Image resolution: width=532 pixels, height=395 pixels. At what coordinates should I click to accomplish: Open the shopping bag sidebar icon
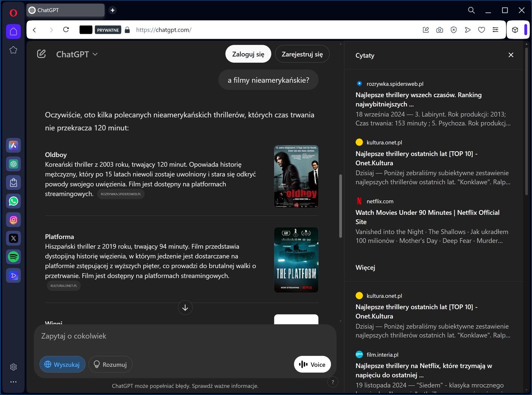[x=13, y=183]
